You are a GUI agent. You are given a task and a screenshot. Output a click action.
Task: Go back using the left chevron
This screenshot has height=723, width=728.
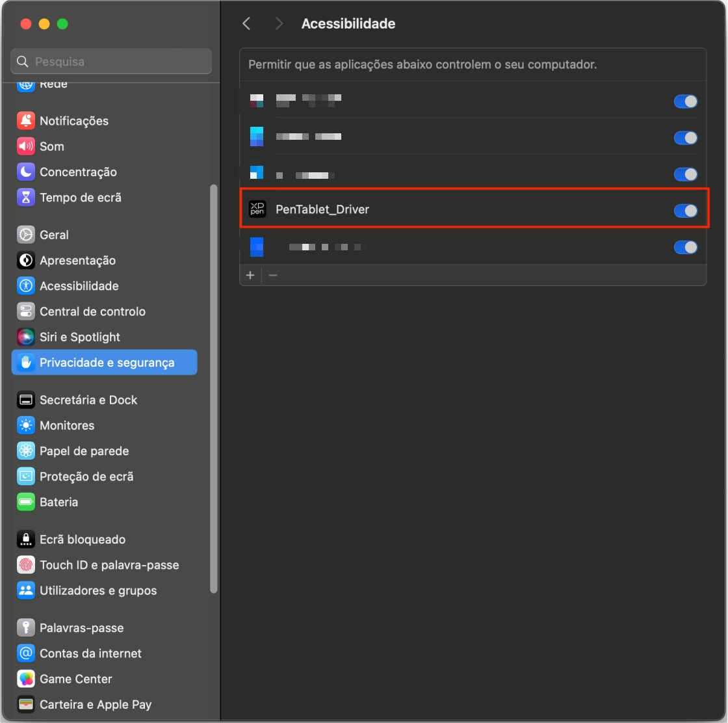(246, 24)
